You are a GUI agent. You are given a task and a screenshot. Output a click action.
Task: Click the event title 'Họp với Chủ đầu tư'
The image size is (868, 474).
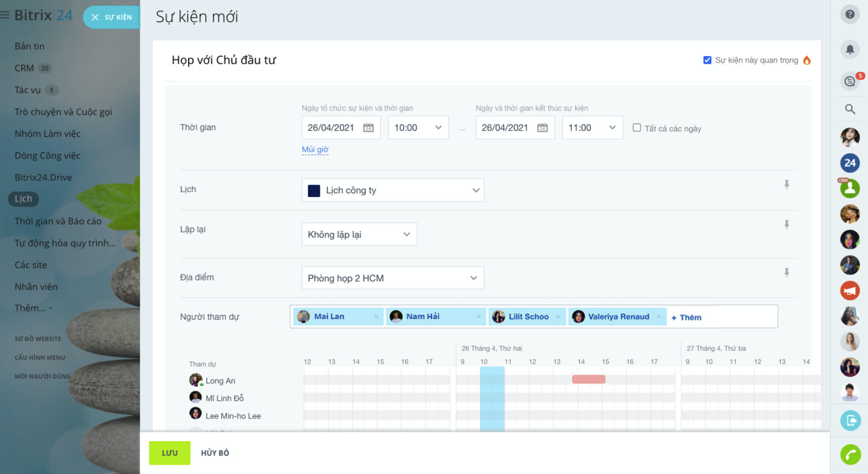click(224, 60)
